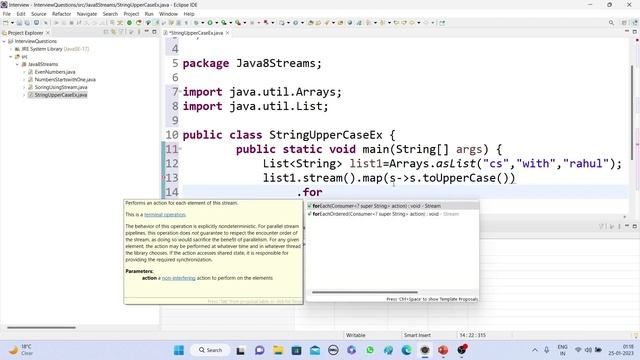This screenshot has height=360, width=640.
Task: Click the taskbar Search box
Action: pos(210,350)
